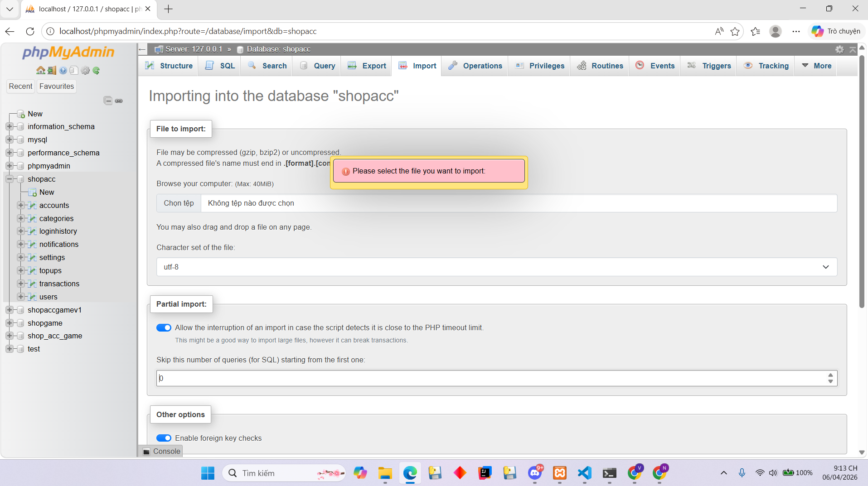Click the Chọn tệp file chooser button
This screenshot has height=486, width=868.
(179, 203)
